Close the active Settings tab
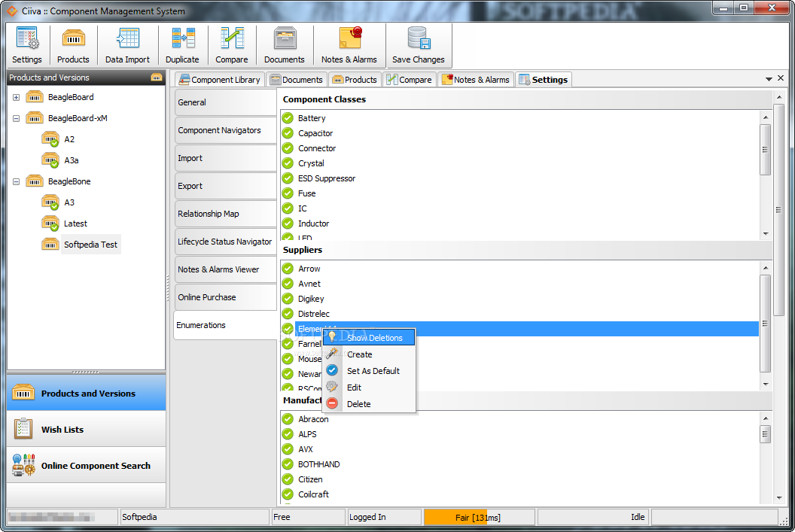The height and width of the screenshot is (532, 795). (781, 78)
